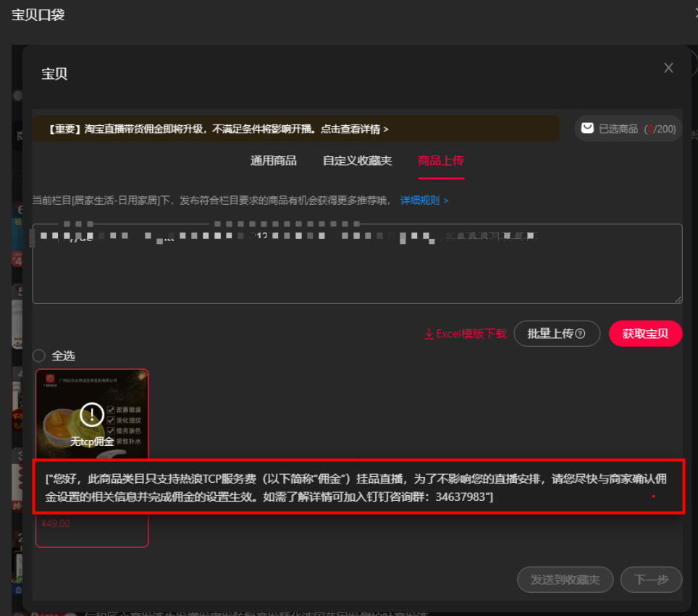The height and width of the screenshot is (616, 698).
Task: Click the 发送到收藏夹 button
Action: [x=565, y=580]
